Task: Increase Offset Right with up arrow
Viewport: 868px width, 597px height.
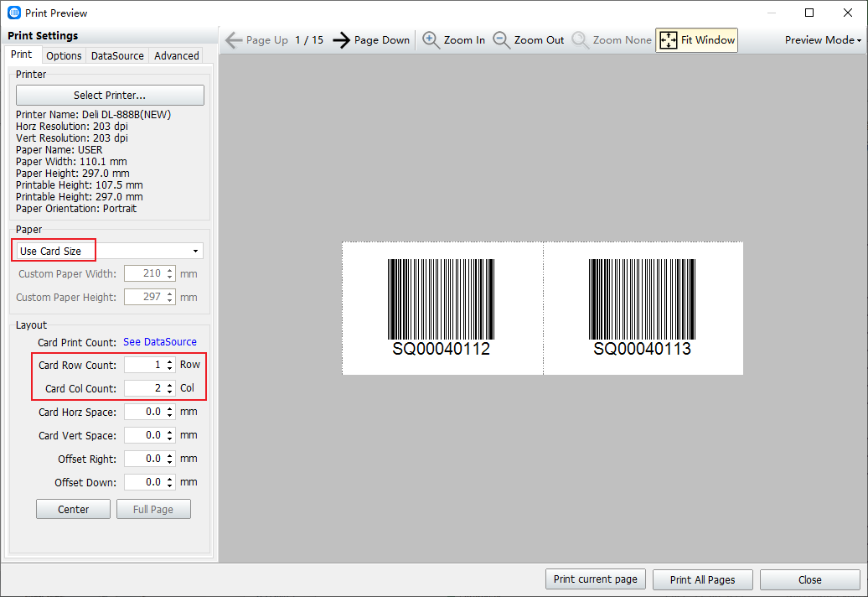Action: pyautogui.click(x=170, y=456)
